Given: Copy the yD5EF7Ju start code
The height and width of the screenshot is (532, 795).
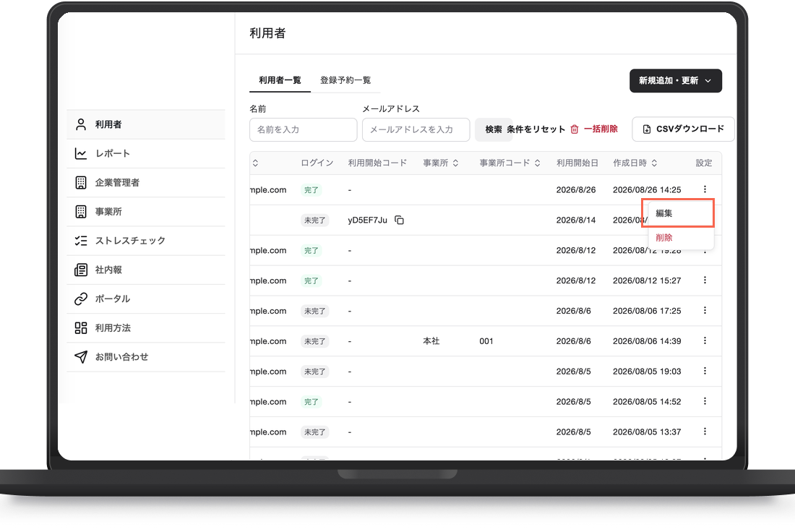Looking at the screenshot, I should (x=400, y=220).
